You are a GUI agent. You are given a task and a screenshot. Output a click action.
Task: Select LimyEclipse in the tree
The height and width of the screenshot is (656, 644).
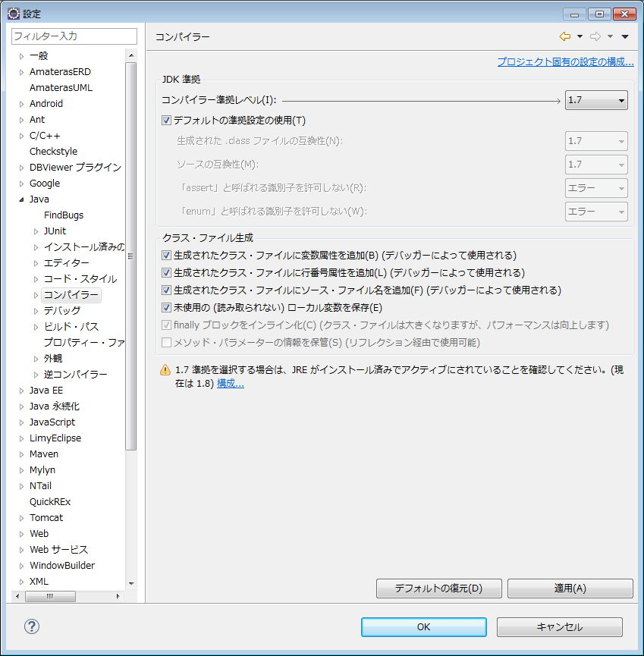click(55, 438)
